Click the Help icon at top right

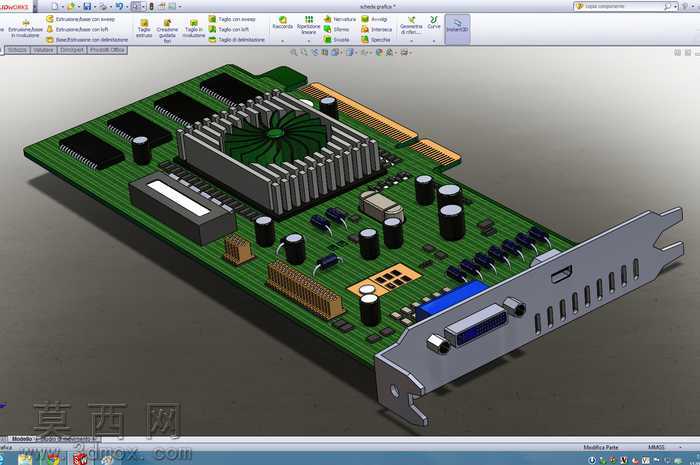click(684, 6)
